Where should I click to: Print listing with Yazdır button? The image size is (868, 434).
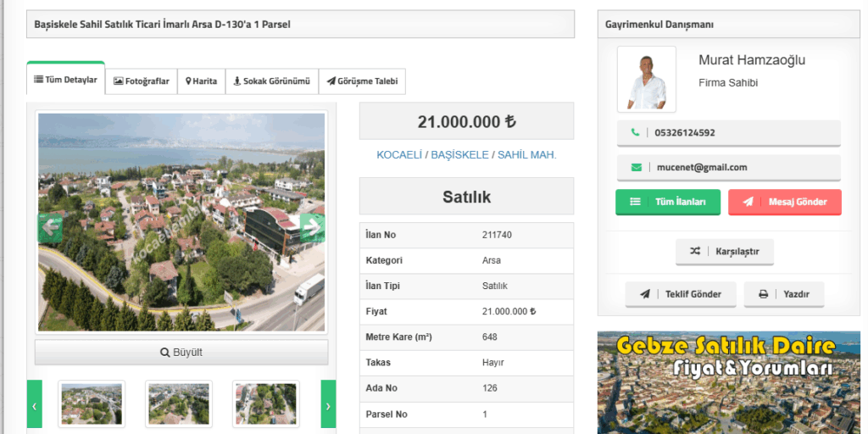coord(783,294)
